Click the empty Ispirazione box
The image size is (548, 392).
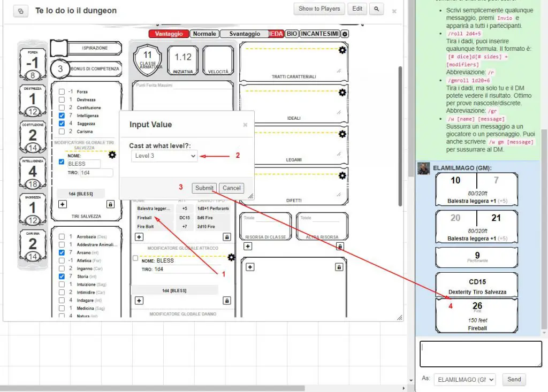(x=59, y=48)
